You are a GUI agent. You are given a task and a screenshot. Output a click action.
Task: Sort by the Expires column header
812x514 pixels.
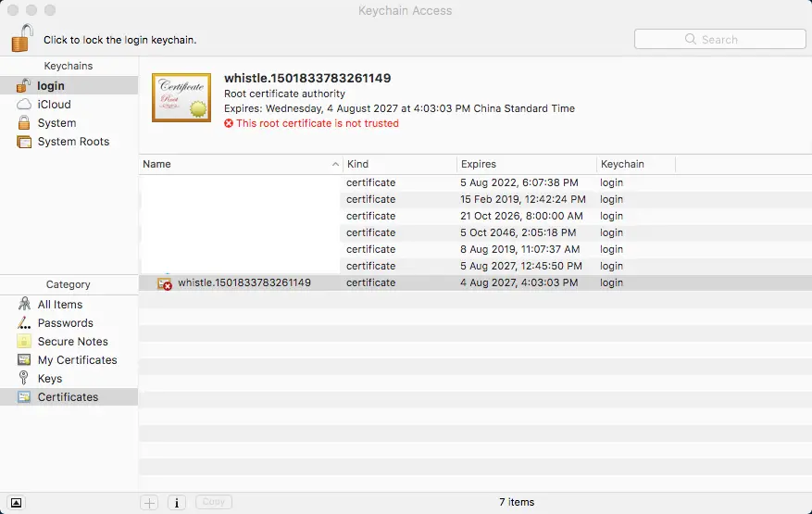tap(527, 164)
